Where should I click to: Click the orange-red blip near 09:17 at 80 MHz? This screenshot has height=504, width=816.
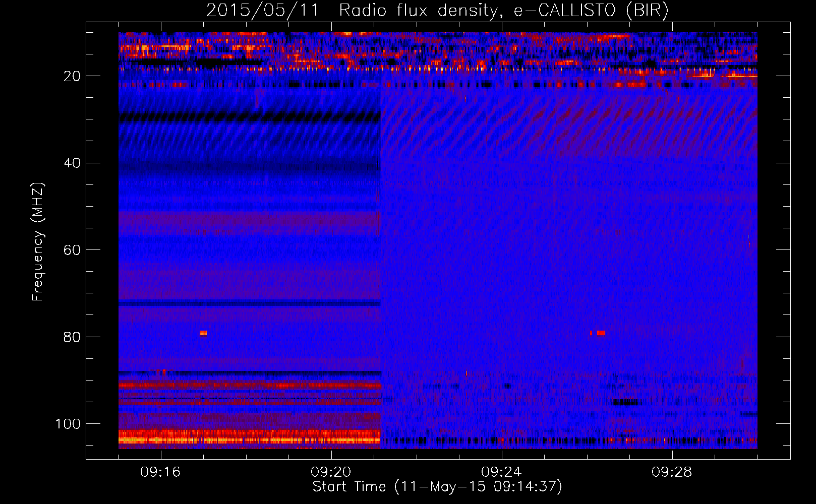[203, 333]
